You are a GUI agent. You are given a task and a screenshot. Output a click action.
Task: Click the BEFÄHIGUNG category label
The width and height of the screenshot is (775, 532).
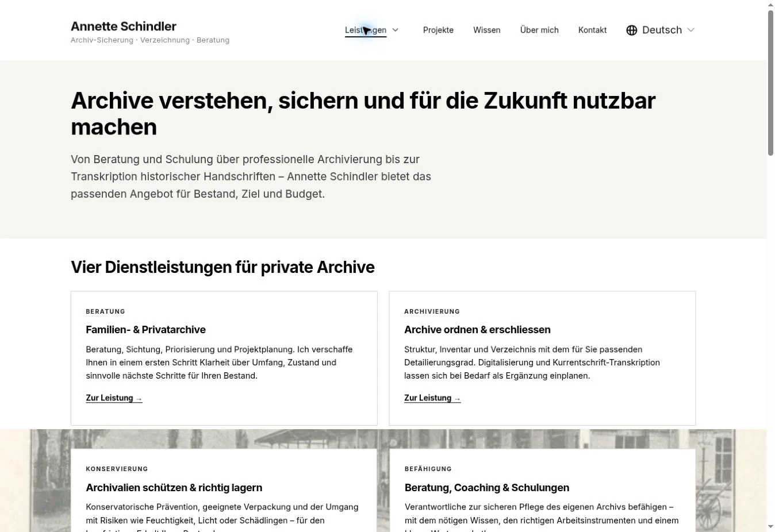tap(428, 469)
